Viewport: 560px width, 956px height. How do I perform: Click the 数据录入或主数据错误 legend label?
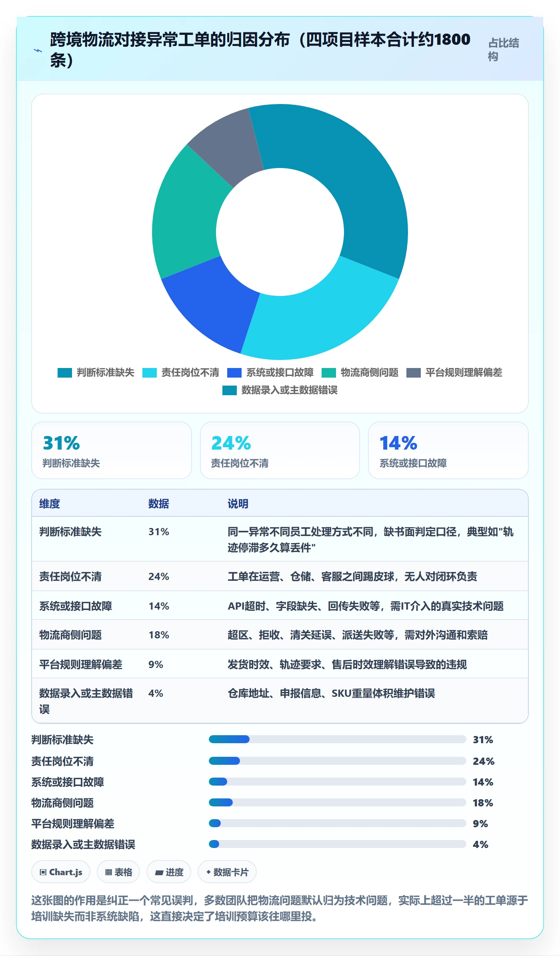[x=290, y=390]
